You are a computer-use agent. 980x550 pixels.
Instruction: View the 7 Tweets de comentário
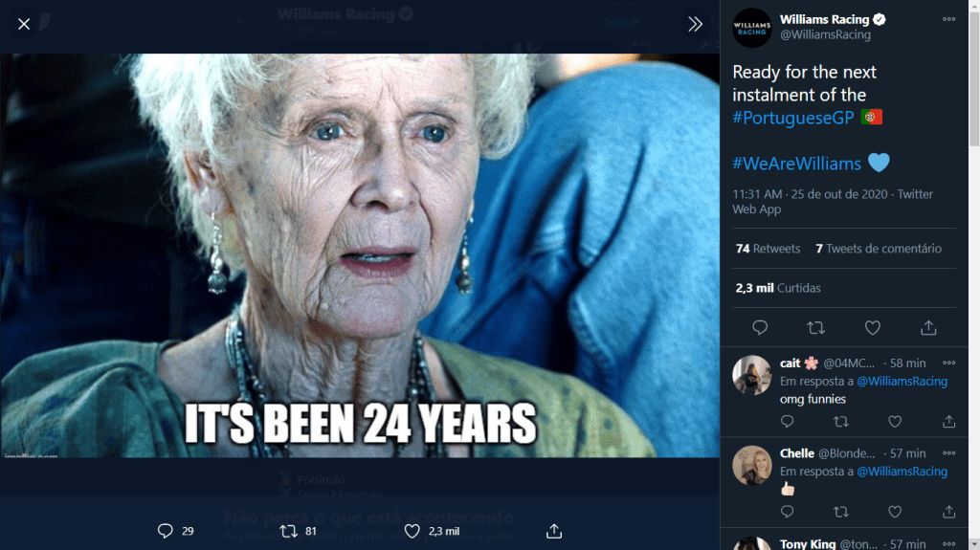(879, 249)
